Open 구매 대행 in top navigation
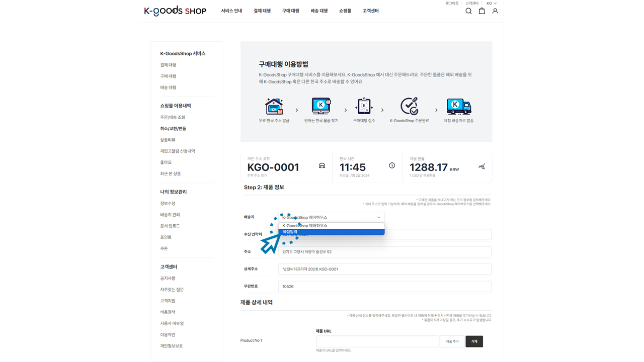Screen dimensions: 644x362 click(x=290, y=11)
